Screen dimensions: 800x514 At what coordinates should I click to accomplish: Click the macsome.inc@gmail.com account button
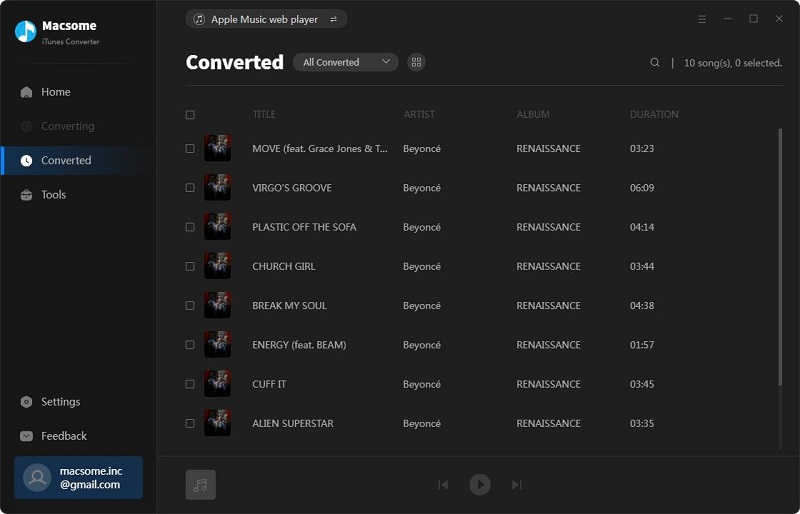79,478
